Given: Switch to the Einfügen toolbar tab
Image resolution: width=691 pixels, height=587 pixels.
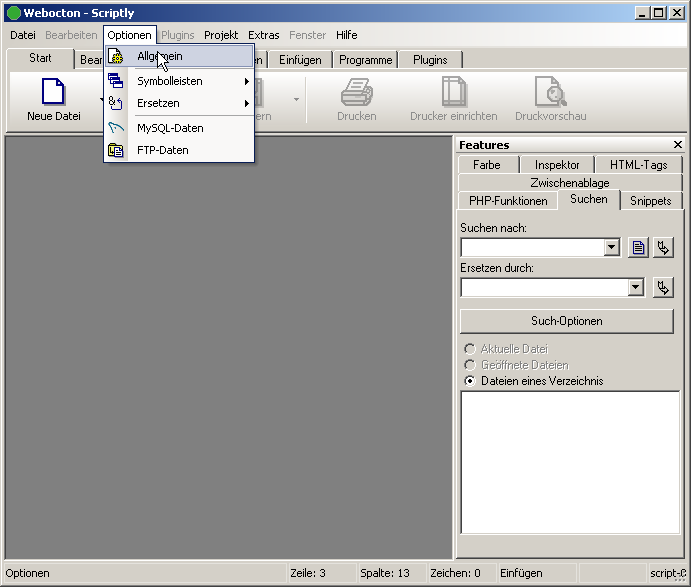Looking at the screenshot, I should pos(300,60).
